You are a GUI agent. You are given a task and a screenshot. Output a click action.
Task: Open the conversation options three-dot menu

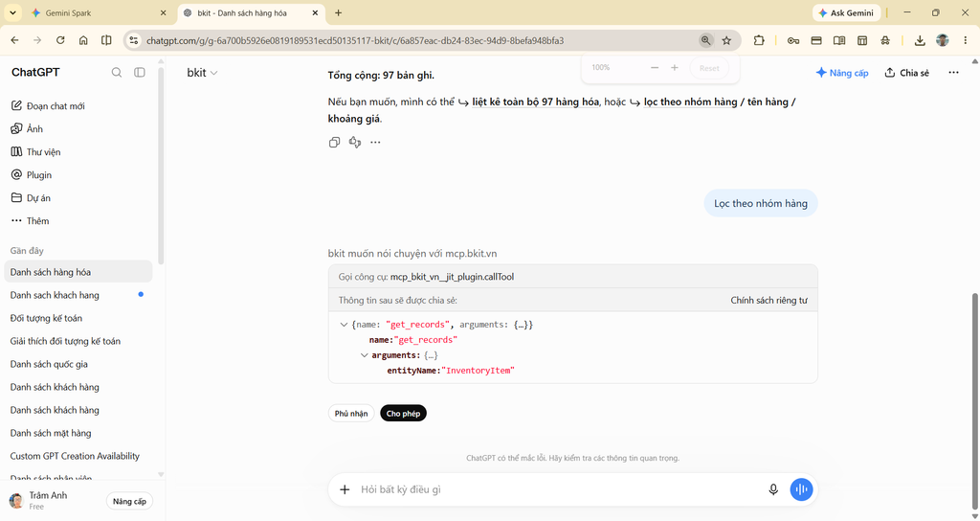point(953,73)
